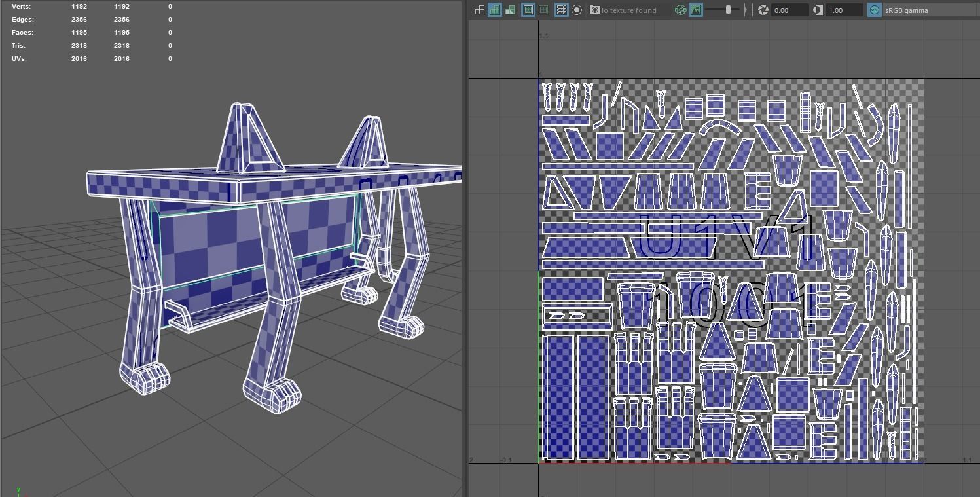This screenshot has height=497, width=980.
Task: Toggle the RGB channels display icon
Action: (x=680, y=10)
